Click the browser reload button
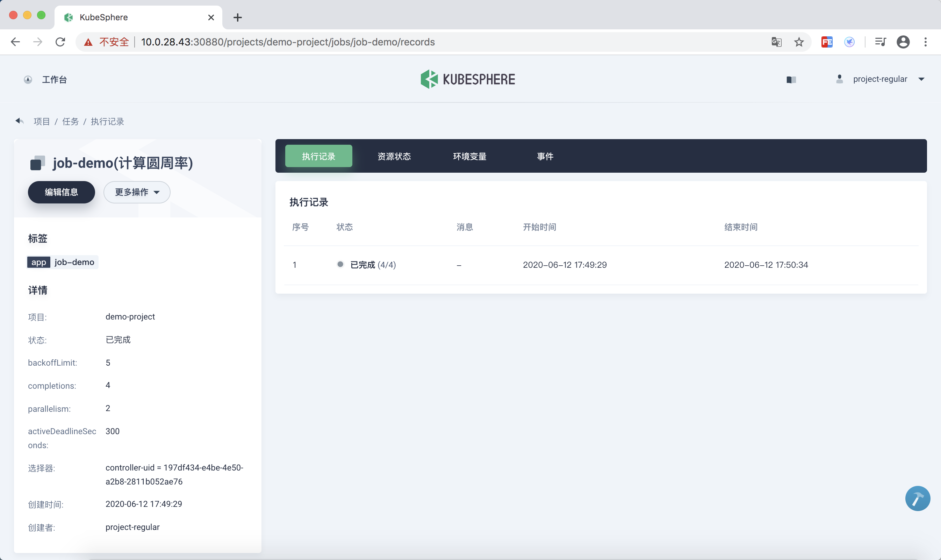 coord(60,42)
